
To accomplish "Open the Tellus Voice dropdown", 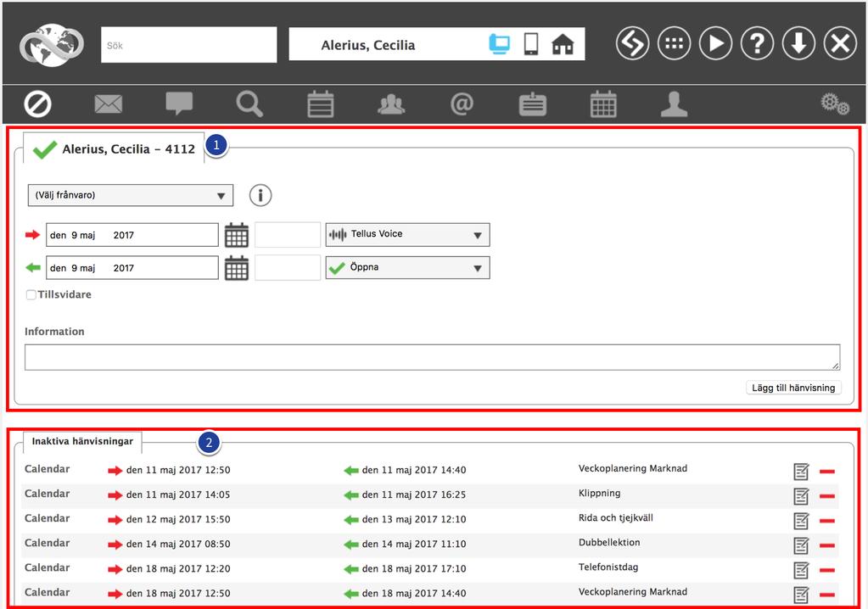I will (407, 235).
